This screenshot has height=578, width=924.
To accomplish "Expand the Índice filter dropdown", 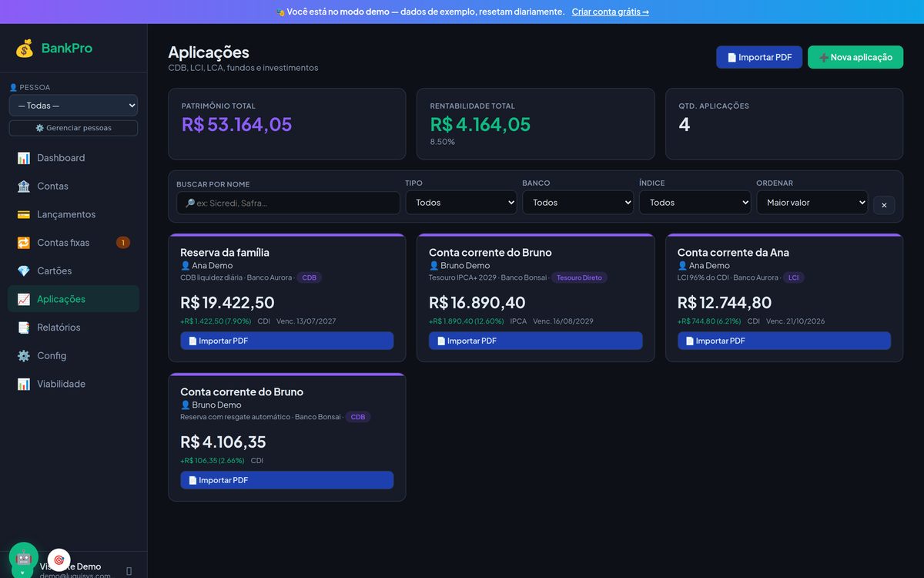I will point(695,203).
